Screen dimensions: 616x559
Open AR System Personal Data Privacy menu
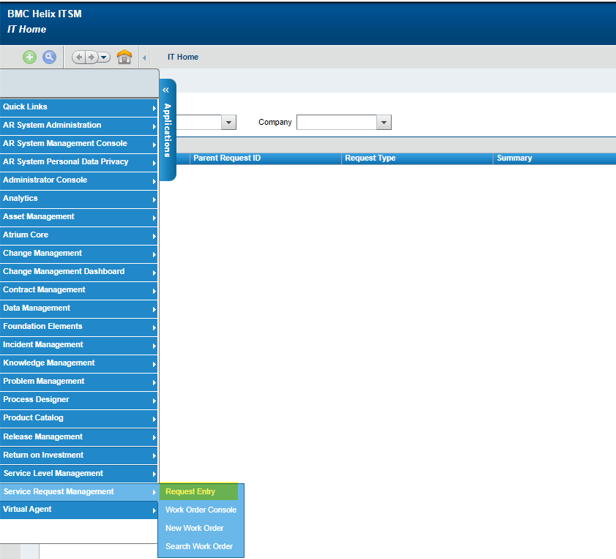(79, 162)
